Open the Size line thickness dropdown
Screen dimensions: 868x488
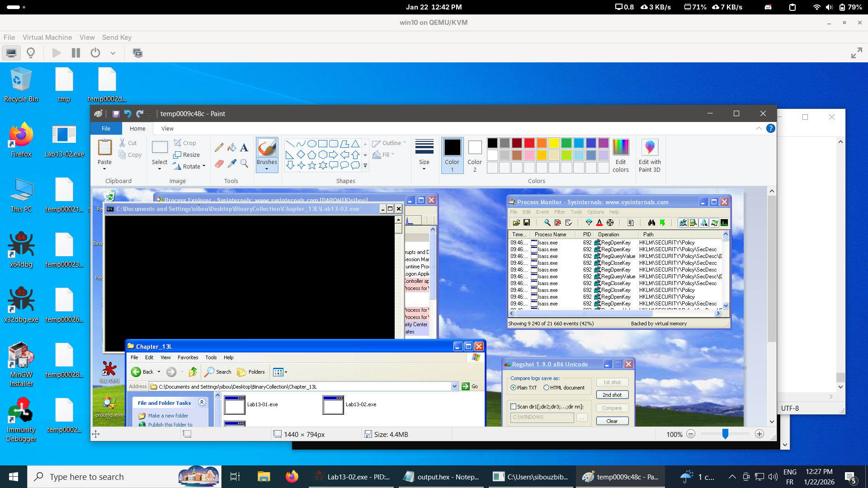pyautogui.click(x=424, y=155)
